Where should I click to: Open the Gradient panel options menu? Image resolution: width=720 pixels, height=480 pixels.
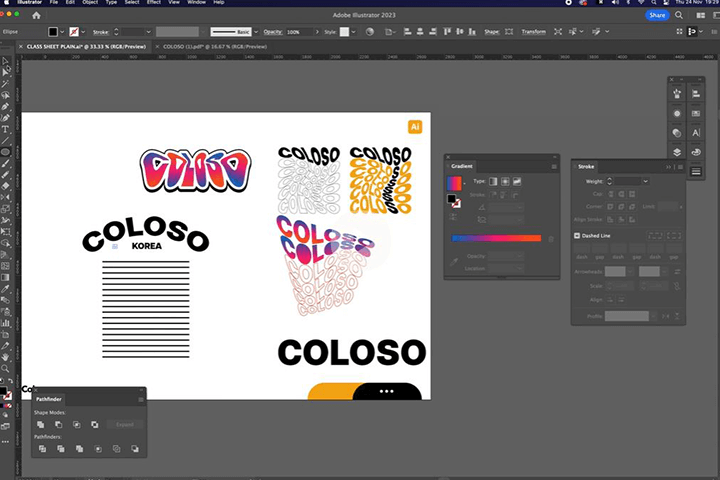pos(554,167)
